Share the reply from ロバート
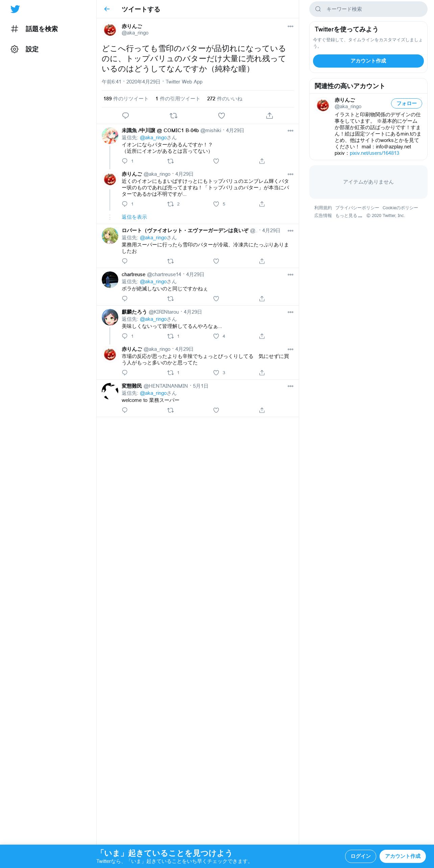Screen dimensions: 434x868 point(262,261)
